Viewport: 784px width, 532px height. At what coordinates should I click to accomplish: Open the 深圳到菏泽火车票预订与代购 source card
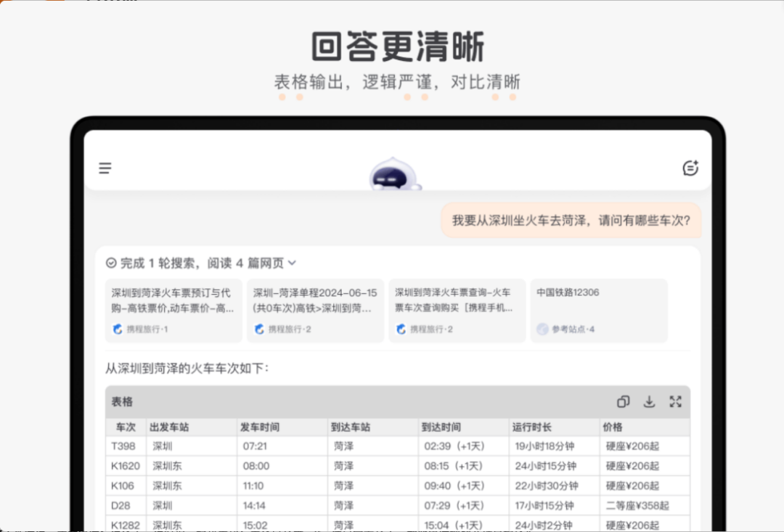point(173,311)
